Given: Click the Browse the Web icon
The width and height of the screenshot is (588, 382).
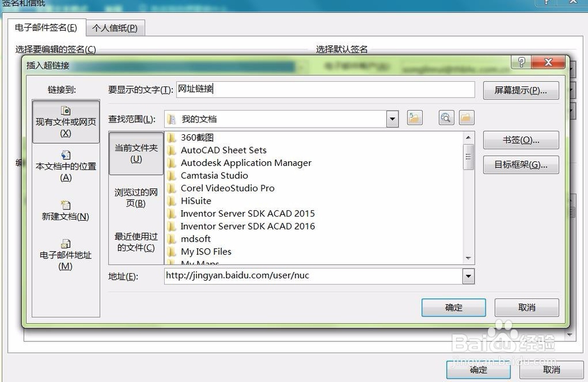Looking at the screenshot, I should pos(446,118).
